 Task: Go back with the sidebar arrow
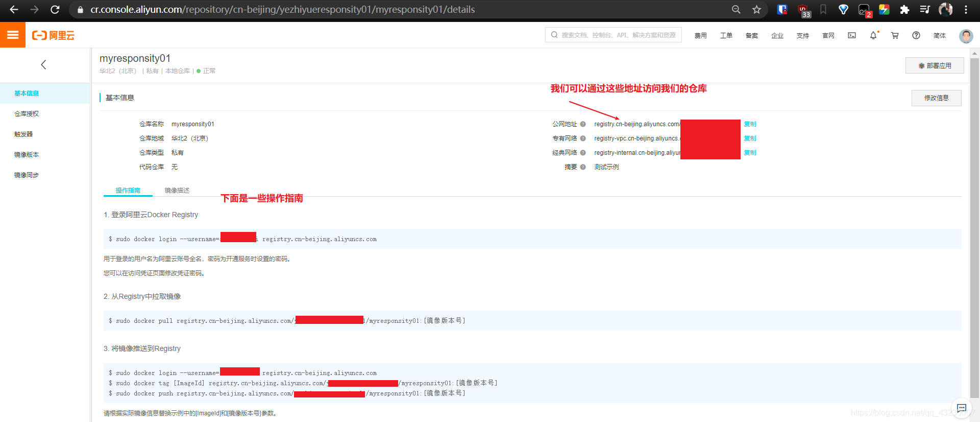coord(43,64)
